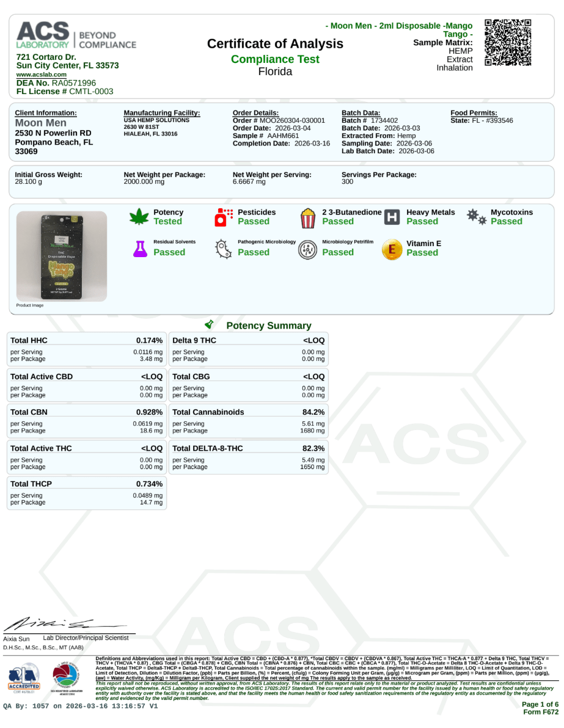
Task: Click the Potency Summary pin icon
Action: tap(210, 325)
